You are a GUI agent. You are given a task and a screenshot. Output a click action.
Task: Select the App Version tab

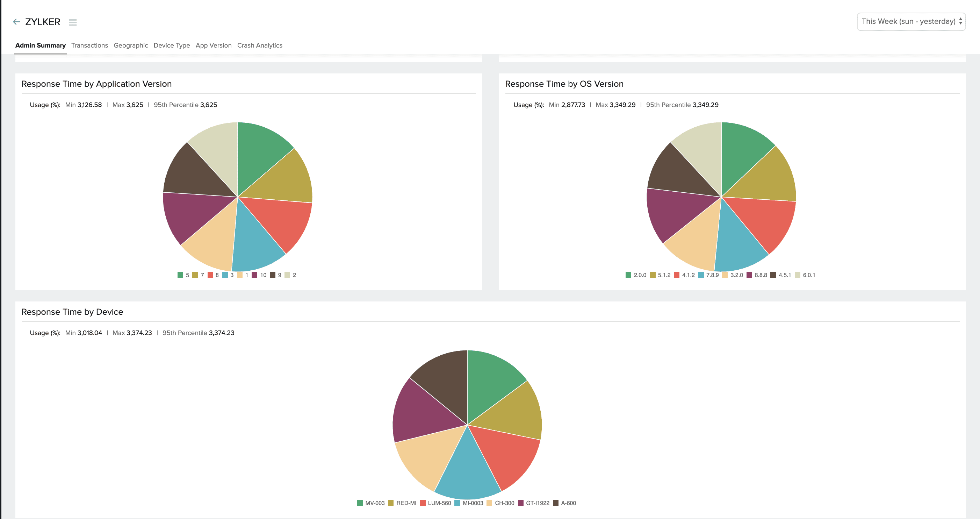point(213,45)
